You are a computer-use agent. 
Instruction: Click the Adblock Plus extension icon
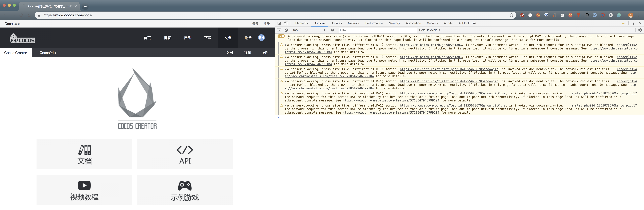tap(522, 15)
